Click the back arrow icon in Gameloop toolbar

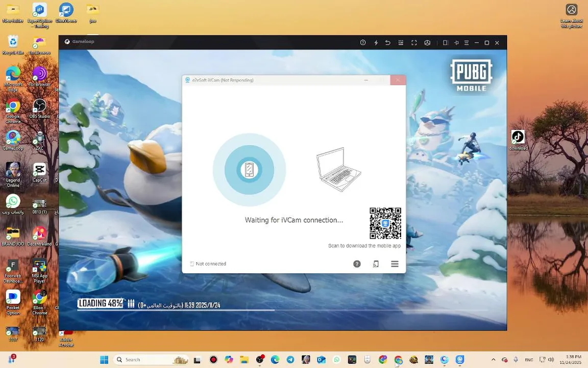(x=388, y=42)
